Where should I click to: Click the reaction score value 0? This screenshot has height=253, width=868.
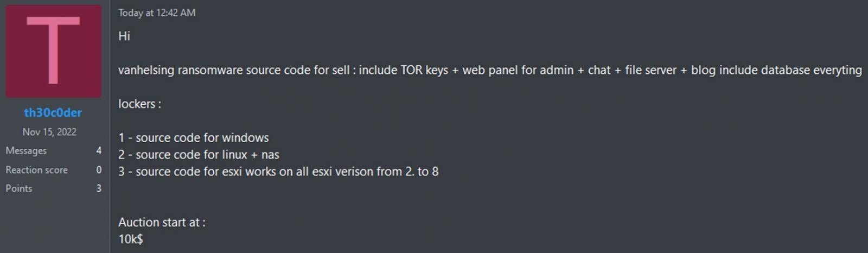pos(99,170)
